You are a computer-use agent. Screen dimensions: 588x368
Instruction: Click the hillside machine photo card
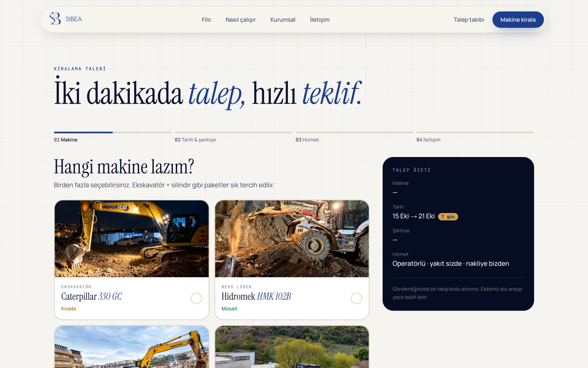(x=292, y=347)
